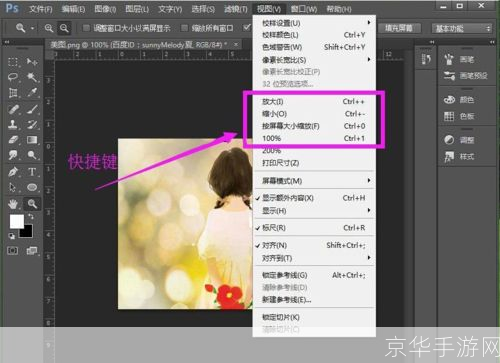Open the 画笔预设 panel icon

pos(449,76)
